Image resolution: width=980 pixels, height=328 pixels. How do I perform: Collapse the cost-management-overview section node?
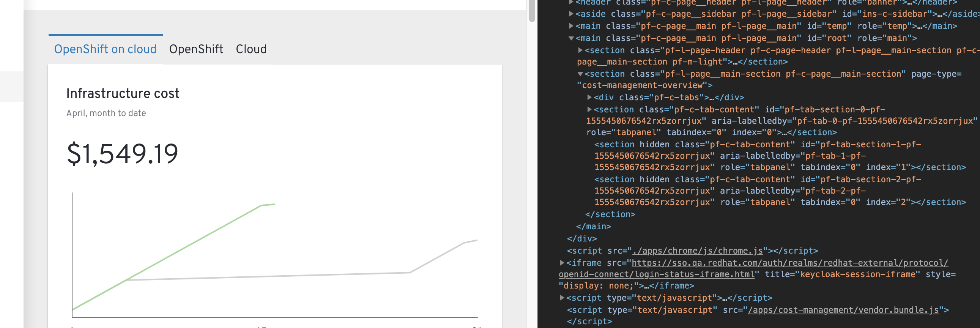point(580,74)
